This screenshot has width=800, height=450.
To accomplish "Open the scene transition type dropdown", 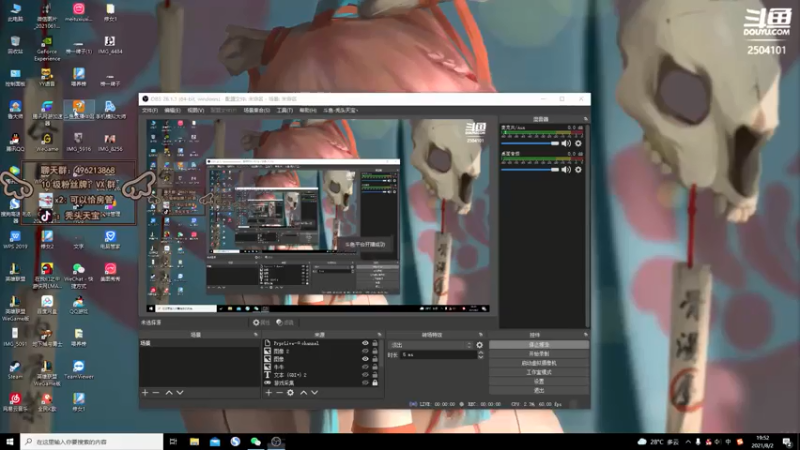I will point(431,345).
